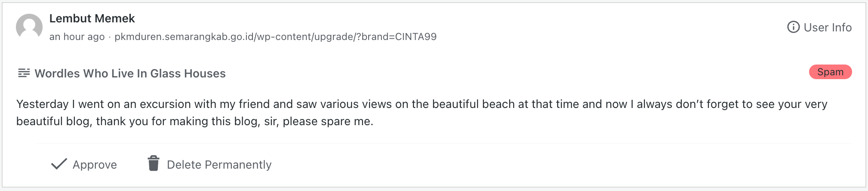The image size is (868, 191).
Task: Click the red Spam status badge
Action: pos(830,72)
